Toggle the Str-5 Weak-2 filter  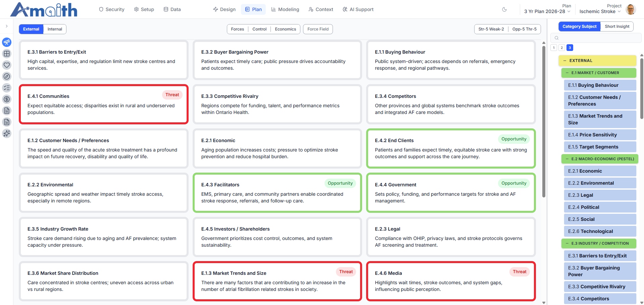(491, 29)
